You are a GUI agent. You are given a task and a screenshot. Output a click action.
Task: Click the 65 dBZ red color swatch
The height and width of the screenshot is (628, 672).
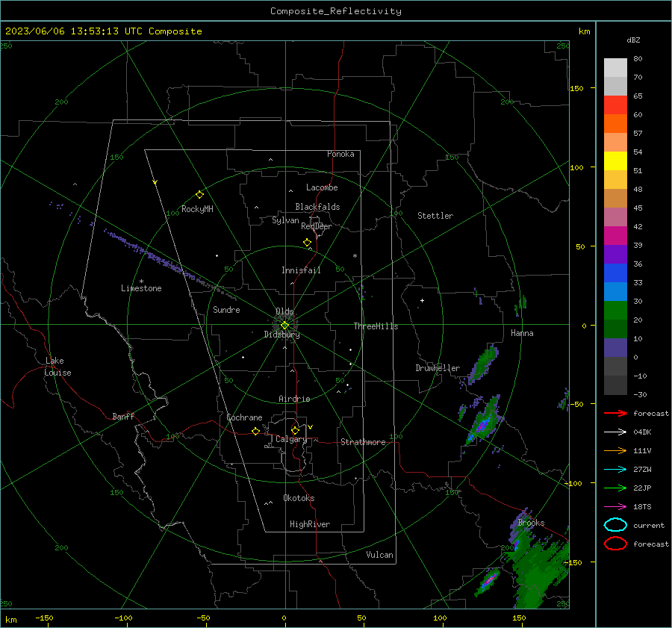click(615, 105)
